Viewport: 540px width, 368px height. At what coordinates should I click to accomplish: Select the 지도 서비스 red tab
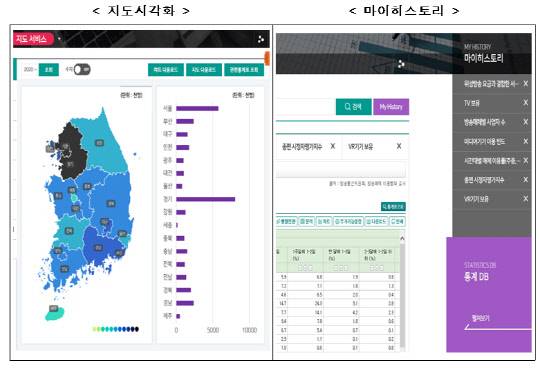tap(33, 39)
